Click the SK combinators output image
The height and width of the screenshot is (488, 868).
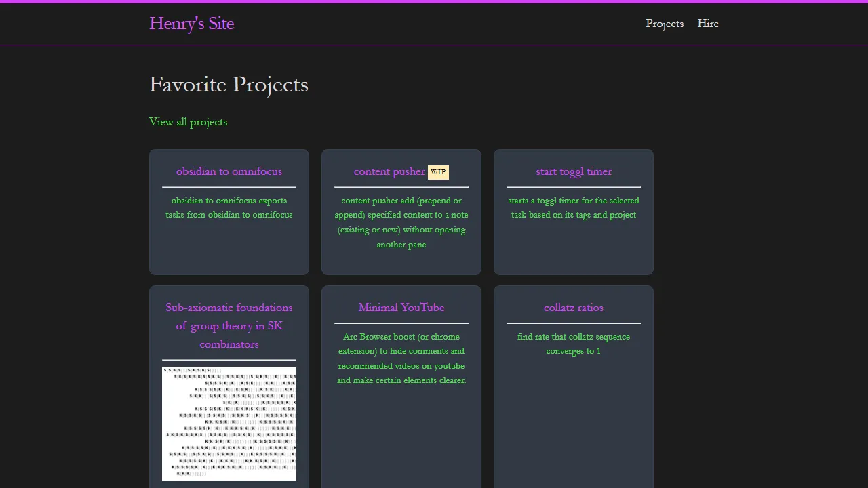[229, 423]
